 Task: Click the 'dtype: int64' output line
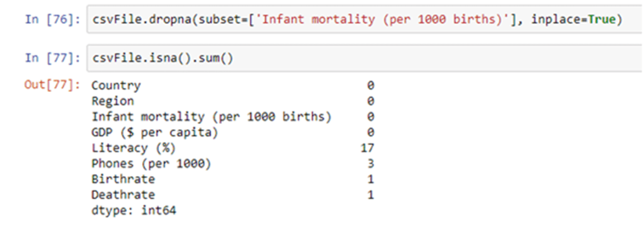(x=134, y=210)
